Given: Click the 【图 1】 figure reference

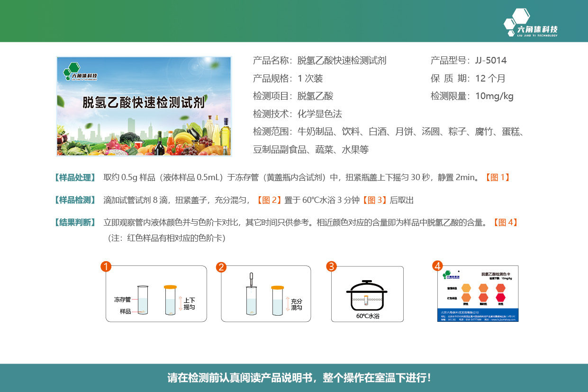Looking at the screenshot, I should (497, 178).
